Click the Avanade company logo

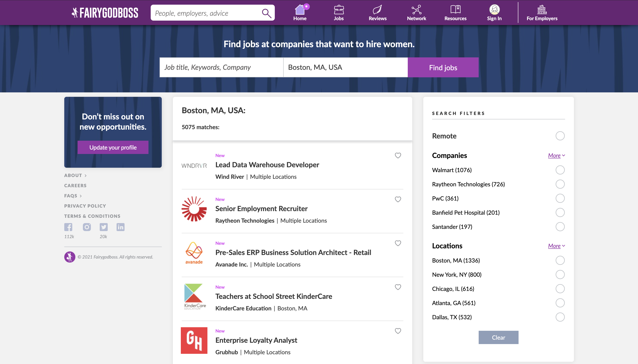(x=194, y=253)
